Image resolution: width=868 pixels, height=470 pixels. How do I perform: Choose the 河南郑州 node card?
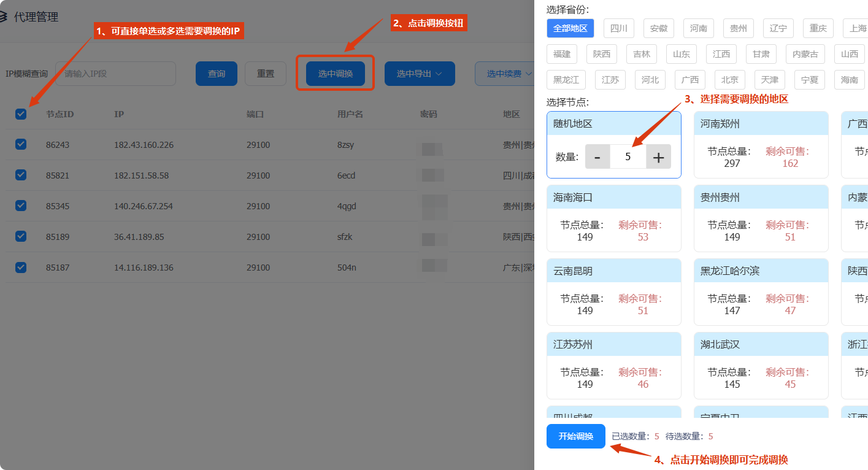tap(761, 145)
